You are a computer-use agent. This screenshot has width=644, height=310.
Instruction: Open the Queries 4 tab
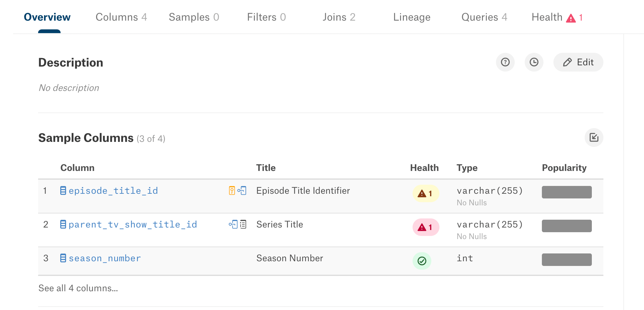(x=484, y=17)
